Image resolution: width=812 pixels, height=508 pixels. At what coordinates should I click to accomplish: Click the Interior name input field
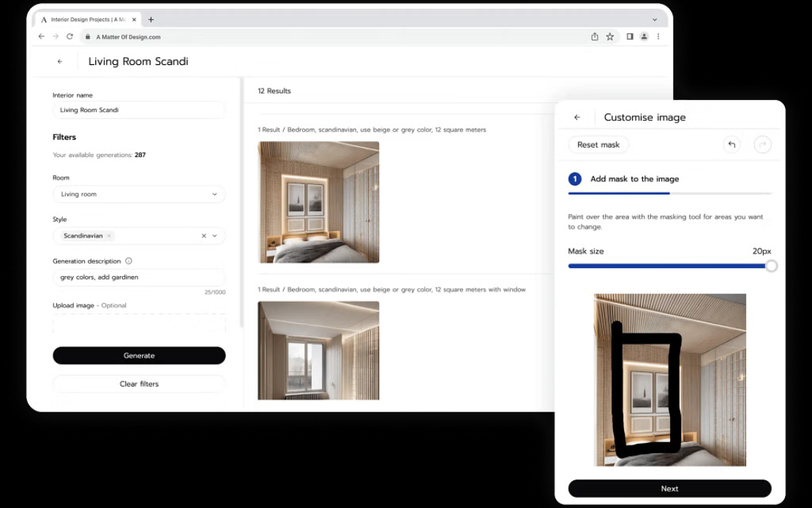[139, 110]
